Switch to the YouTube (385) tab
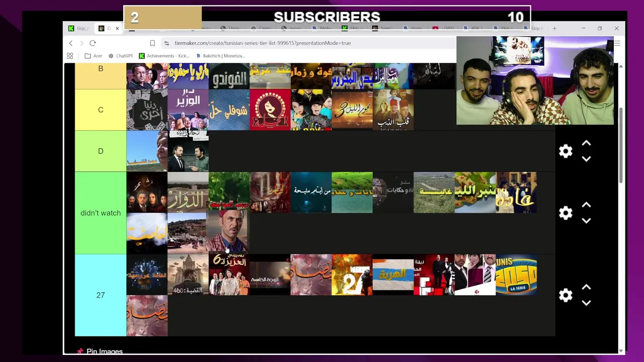 [x=444, y=28]
